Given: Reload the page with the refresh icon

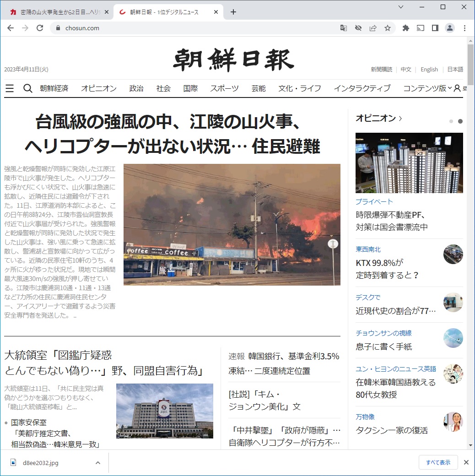Looking at the screenshot, I should tap(40, 28).
